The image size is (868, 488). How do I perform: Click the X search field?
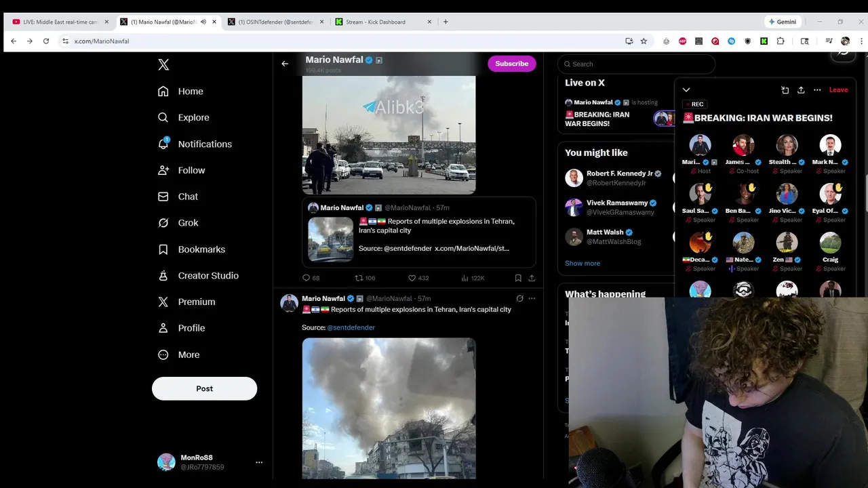[636, 64]
